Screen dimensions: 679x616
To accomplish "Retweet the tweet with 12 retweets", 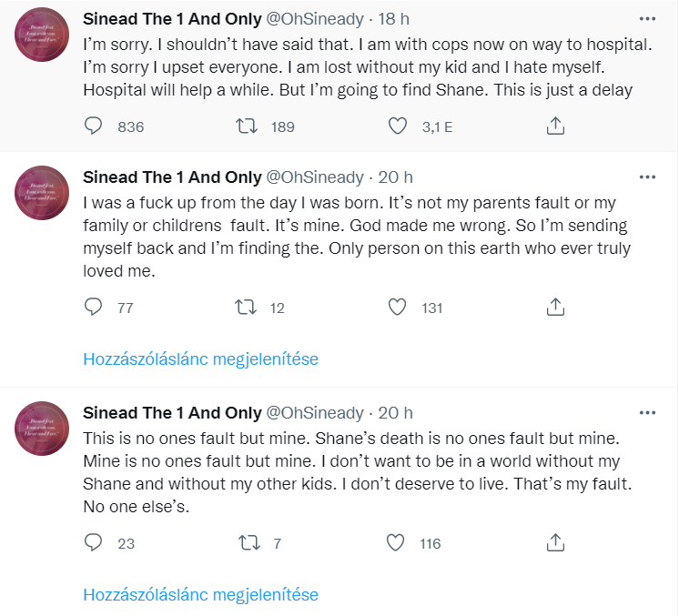I will tap(246, 308).
